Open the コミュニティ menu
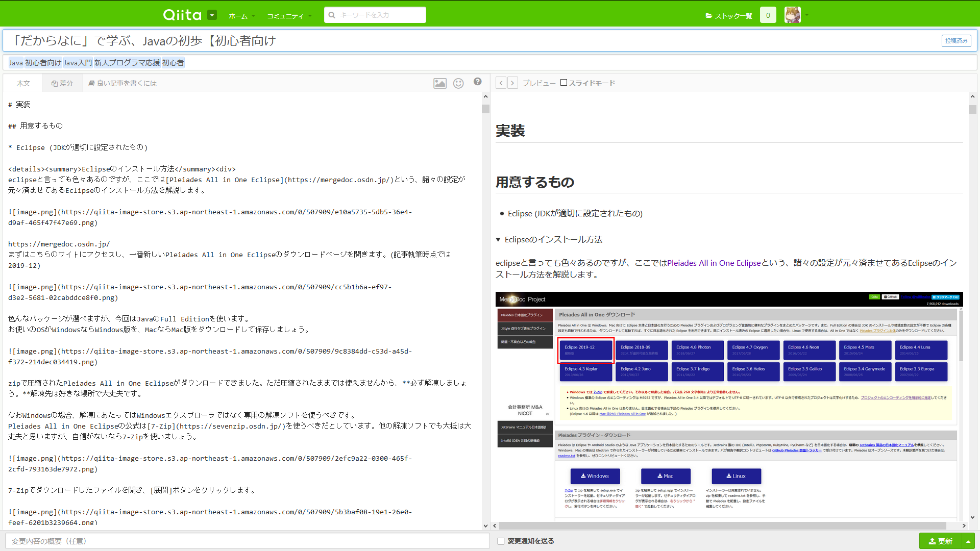 pyautogui.click(x=289, y=16)
